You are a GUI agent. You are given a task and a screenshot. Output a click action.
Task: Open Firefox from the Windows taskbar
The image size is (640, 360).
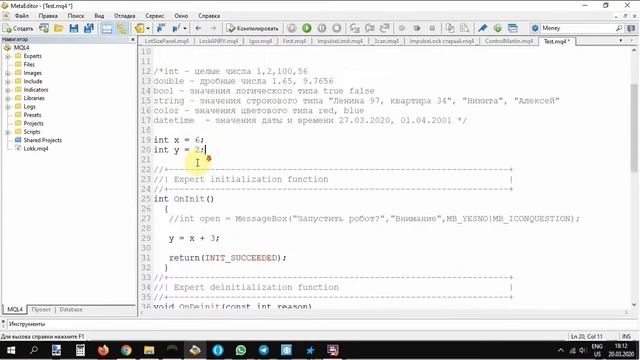(103, 350)
